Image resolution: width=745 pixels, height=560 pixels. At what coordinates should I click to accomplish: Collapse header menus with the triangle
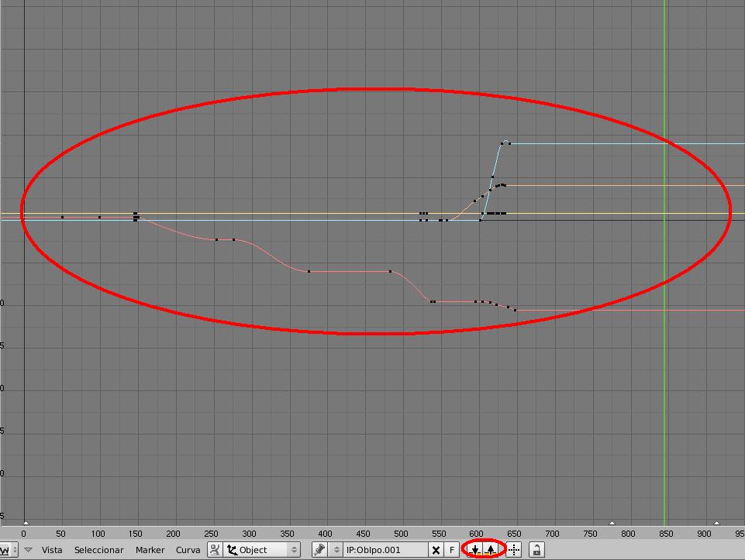point(28,550)
